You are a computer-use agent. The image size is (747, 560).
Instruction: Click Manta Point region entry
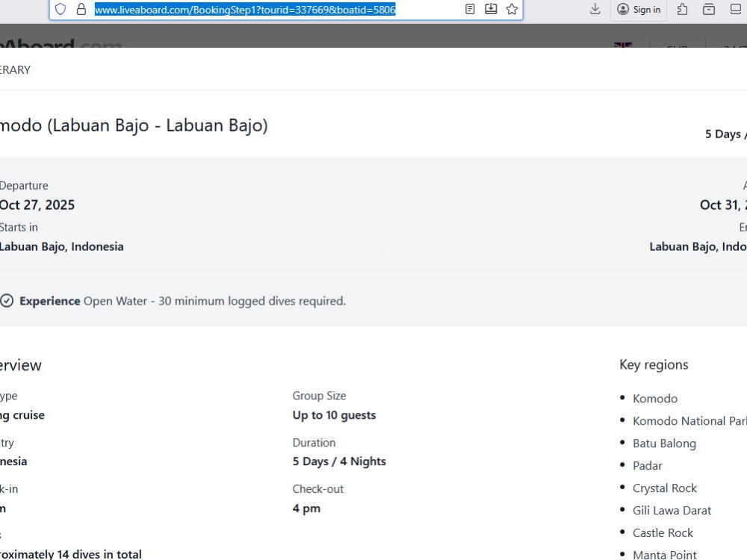pos(665,555)
